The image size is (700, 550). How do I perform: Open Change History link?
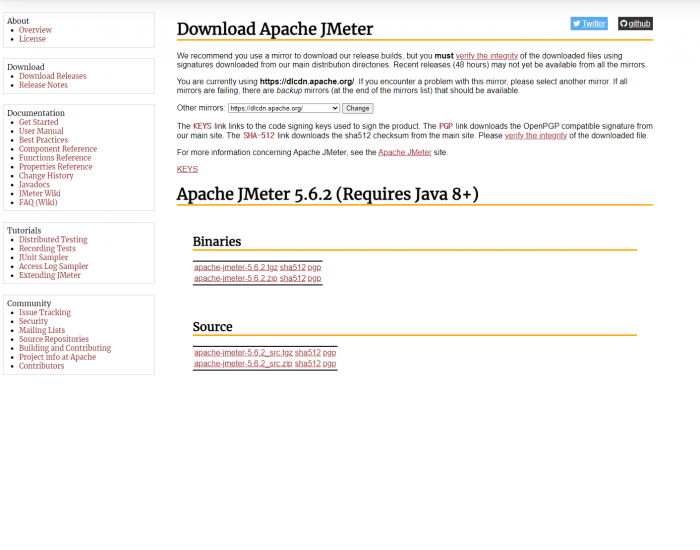point(46,175)
